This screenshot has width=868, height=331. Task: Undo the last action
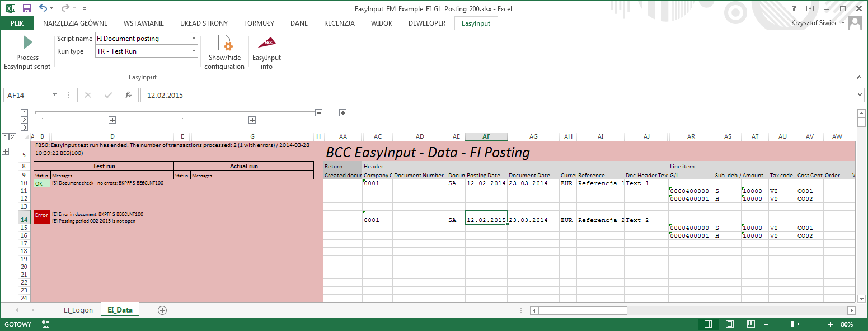click(43, 8)
